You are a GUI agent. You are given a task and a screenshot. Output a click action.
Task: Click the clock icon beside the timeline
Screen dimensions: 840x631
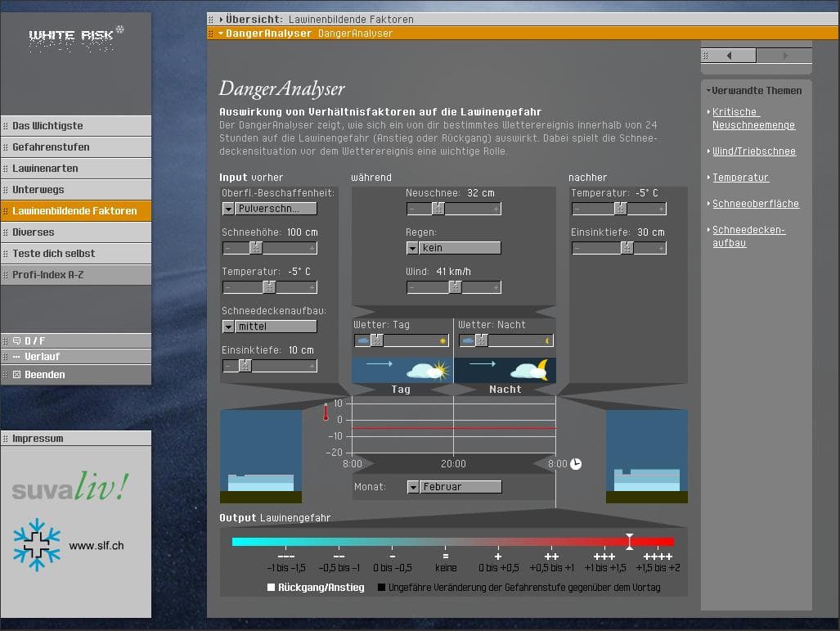click(576, 464)
